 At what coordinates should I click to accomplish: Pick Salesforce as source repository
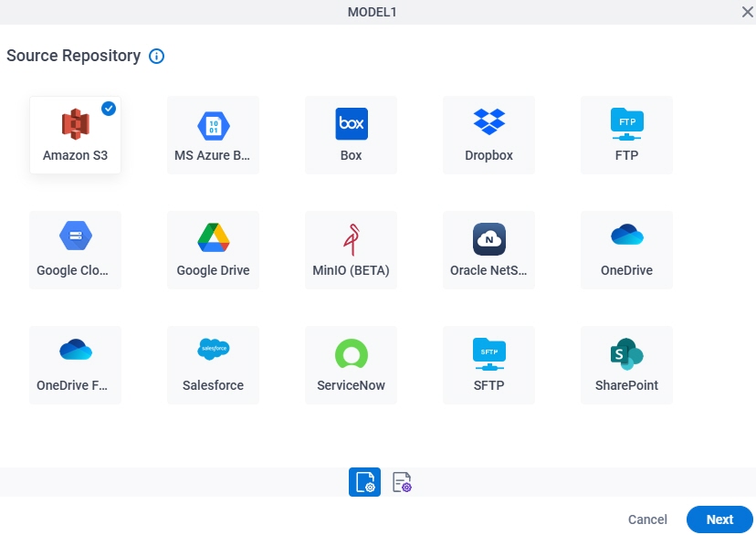click(213, 365)
